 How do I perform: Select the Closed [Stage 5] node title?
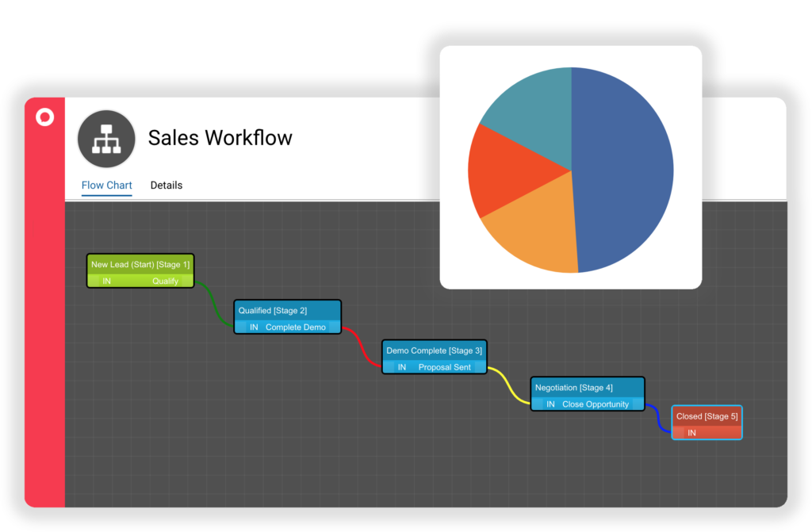(x=707, y=416)
